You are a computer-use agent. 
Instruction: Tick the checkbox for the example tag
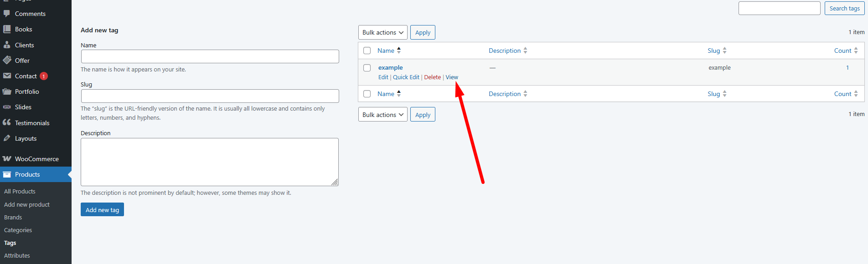click(367, 68)
